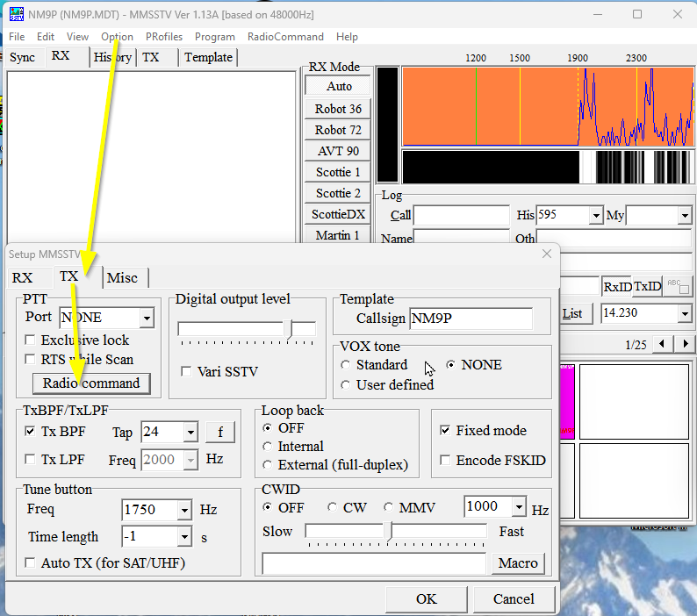The image size is (697, 616).
Task: Open the Tune button Freq dropdown
Action: 183,510
